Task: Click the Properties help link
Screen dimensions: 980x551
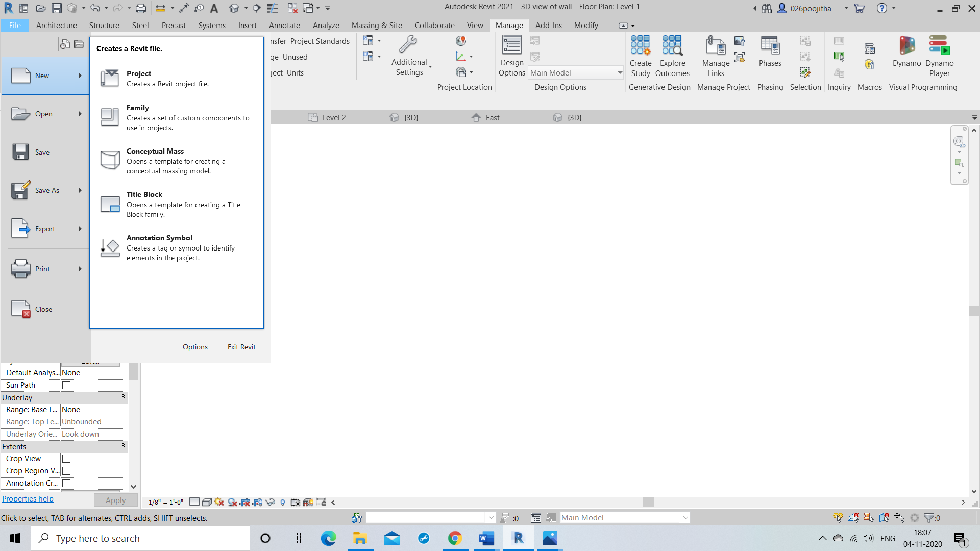Action: [28, 498]
